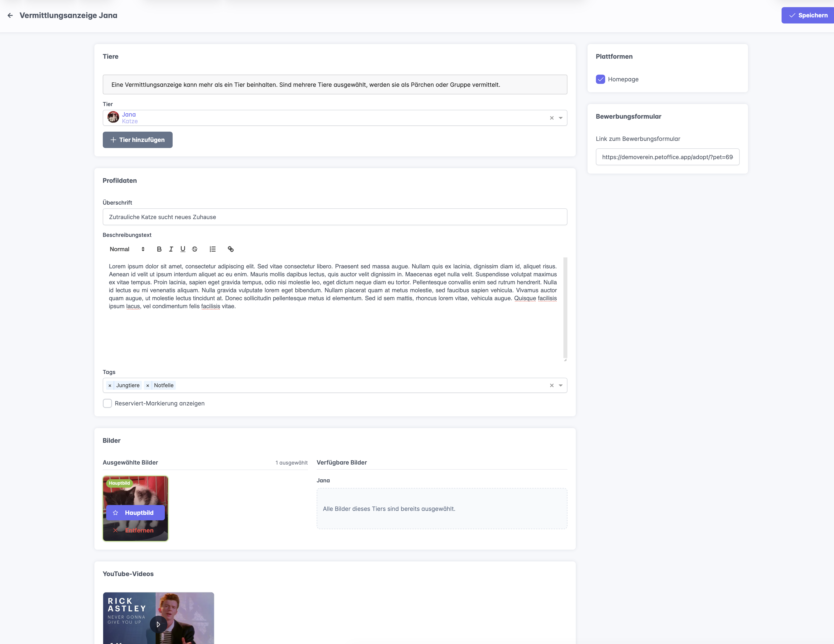834x644 pixels.
Task: Click the Jana name link in Tier field
Action: 129,114
